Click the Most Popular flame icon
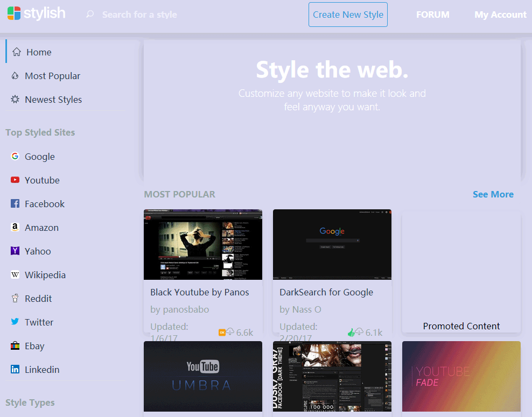Screen dimensions: 532x417 tap(15, 76)
